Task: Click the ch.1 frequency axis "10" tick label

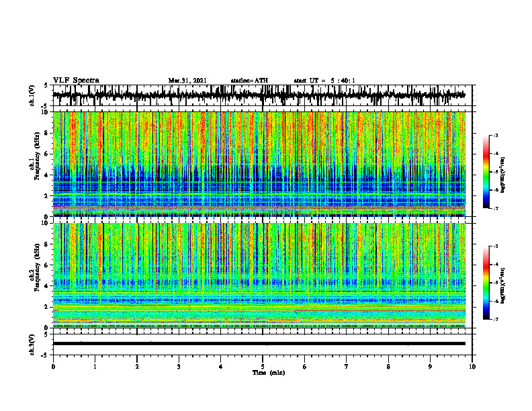Action: [x=46, y=112]
